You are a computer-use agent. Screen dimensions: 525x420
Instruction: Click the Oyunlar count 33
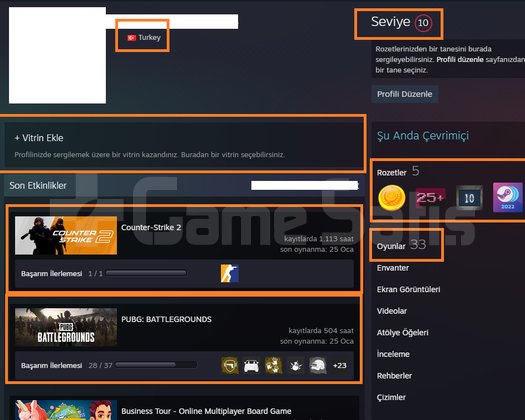(418, 245)
